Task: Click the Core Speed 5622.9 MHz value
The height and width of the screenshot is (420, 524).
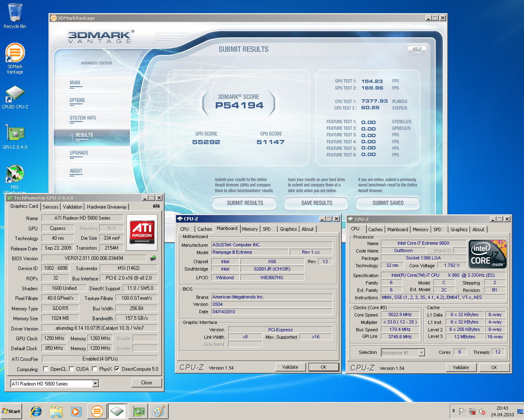Action: pyautogui.click(x=400, y=314)
